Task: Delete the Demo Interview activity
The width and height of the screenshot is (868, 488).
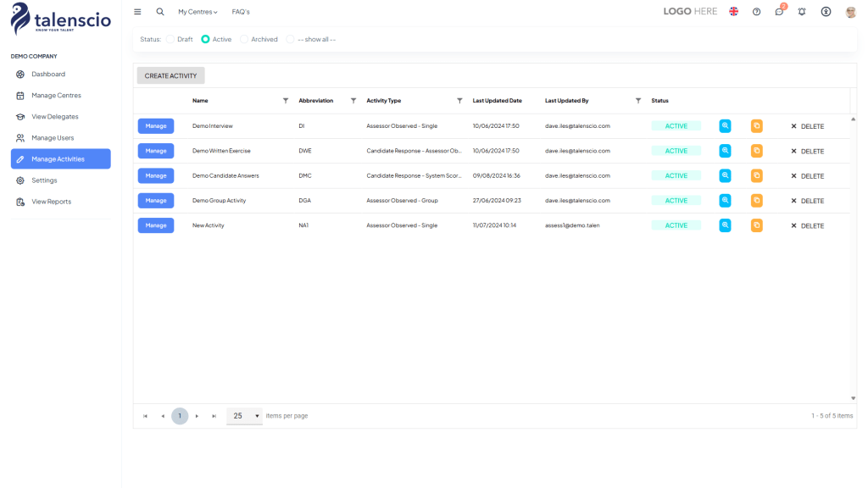Action: 808,126
